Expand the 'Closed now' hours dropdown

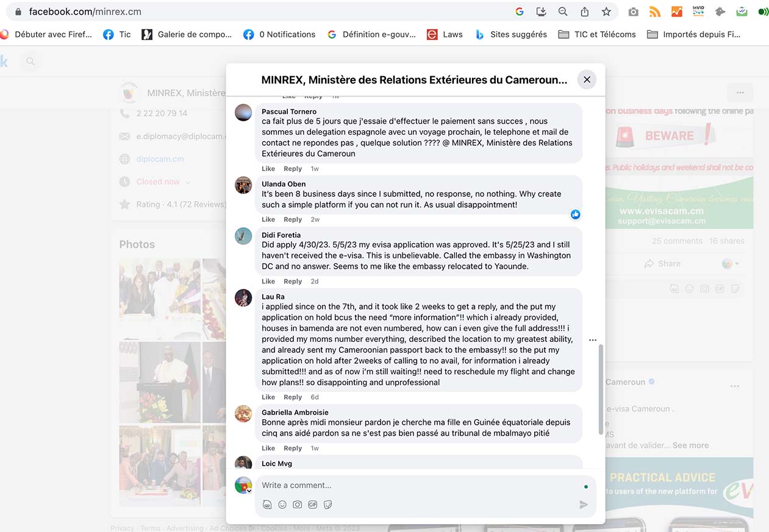point(187,182)
